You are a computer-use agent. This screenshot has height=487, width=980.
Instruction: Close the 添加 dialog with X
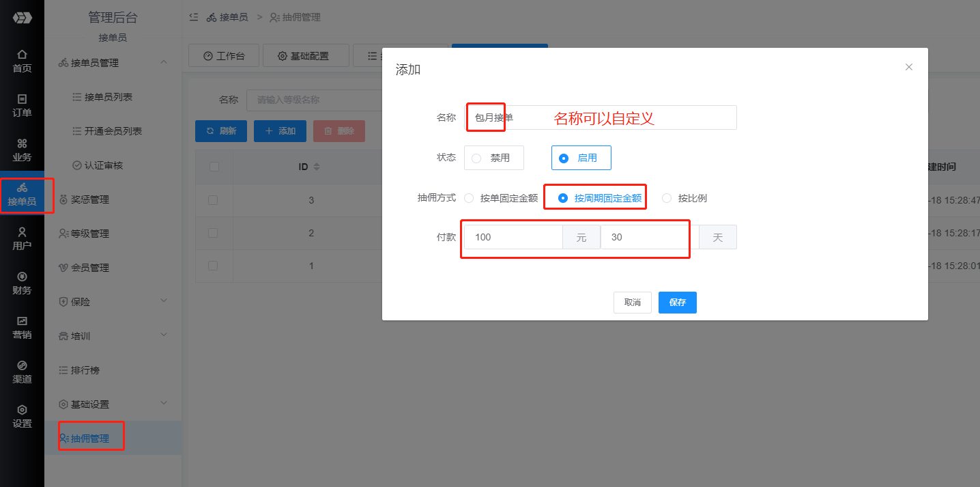pyautogui.click(x=908, y=67)
